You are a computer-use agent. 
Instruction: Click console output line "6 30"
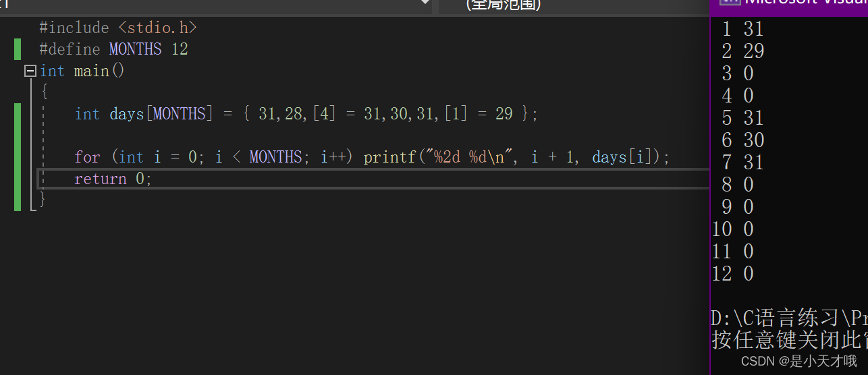pyautogui.click(x=742, y=140)
